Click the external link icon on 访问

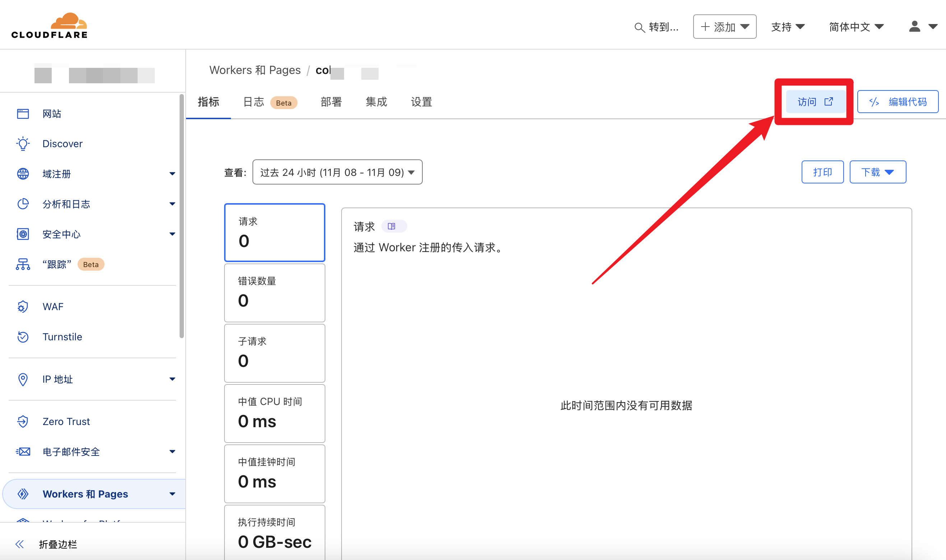click(x=829, y=102)
